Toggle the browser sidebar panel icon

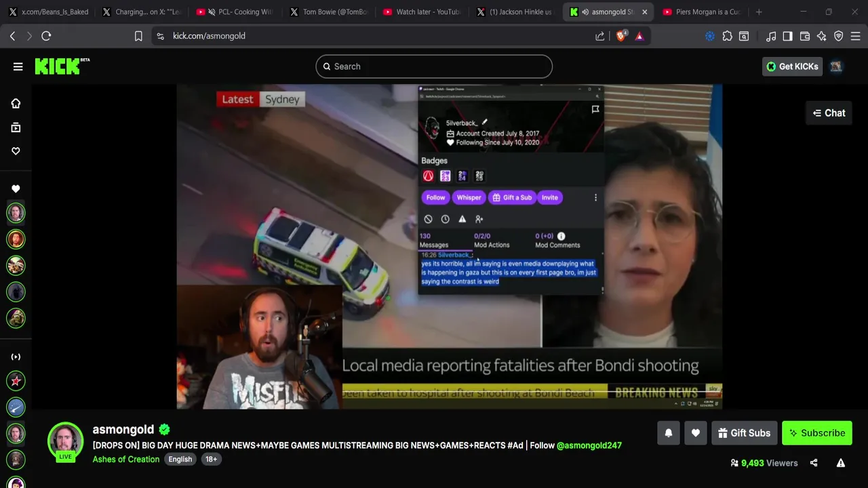point(787,36)
